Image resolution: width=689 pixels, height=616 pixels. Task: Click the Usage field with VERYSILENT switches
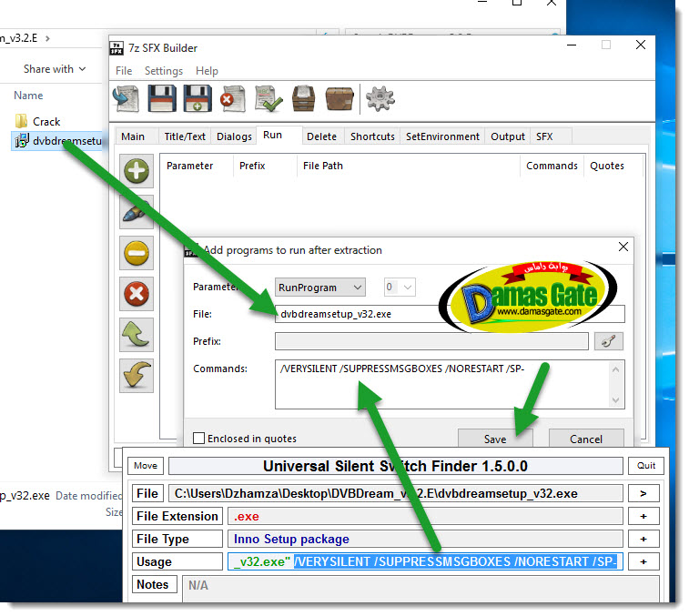tap(425, 561)
